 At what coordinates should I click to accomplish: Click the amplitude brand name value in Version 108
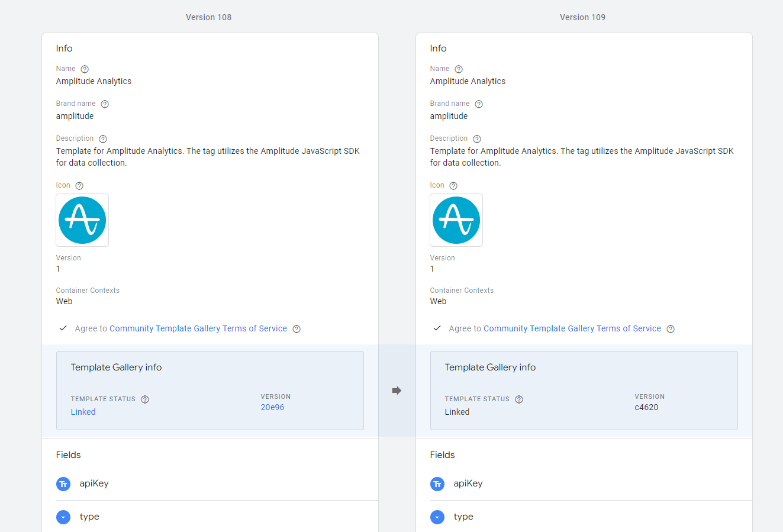point(75,116)
